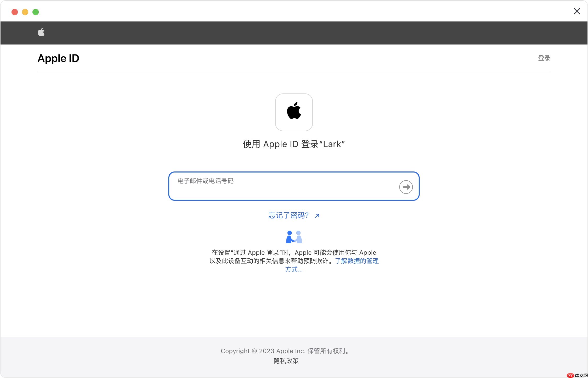Click the red close window button

[x=15, y=12]
